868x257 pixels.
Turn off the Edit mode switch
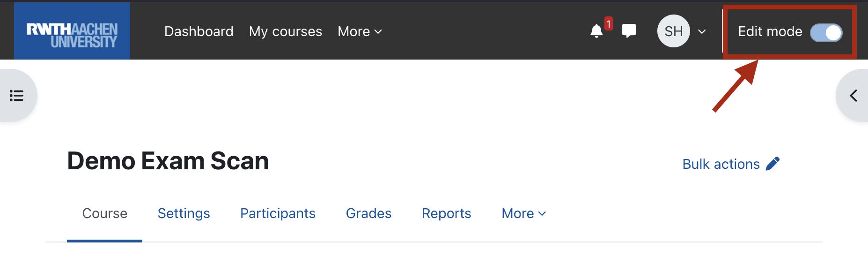826,32
